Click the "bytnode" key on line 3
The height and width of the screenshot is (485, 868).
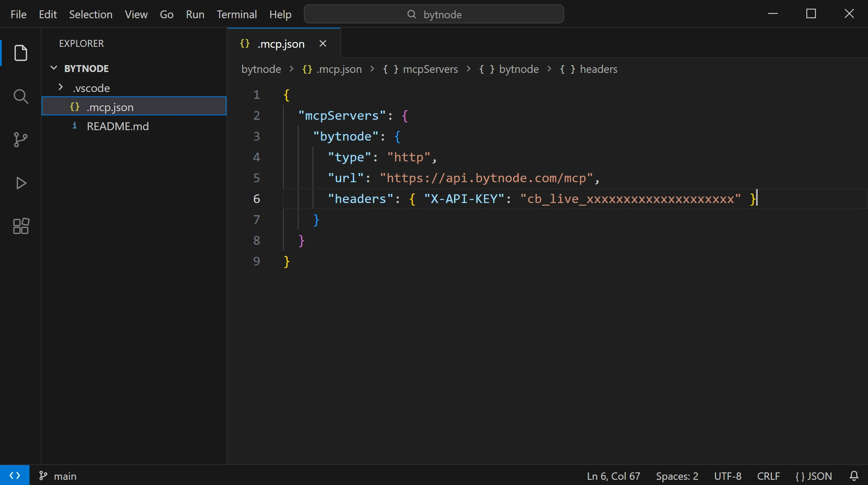(345, 136)
